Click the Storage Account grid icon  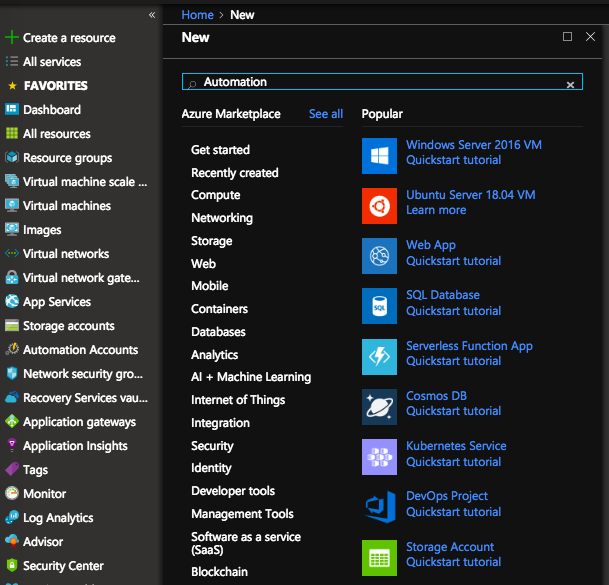[x=379, y=557]
